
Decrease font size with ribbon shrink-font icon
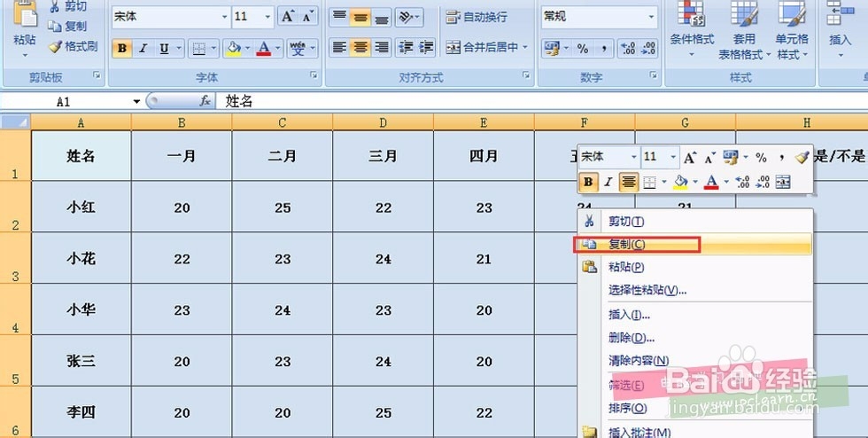click(308, 17)
